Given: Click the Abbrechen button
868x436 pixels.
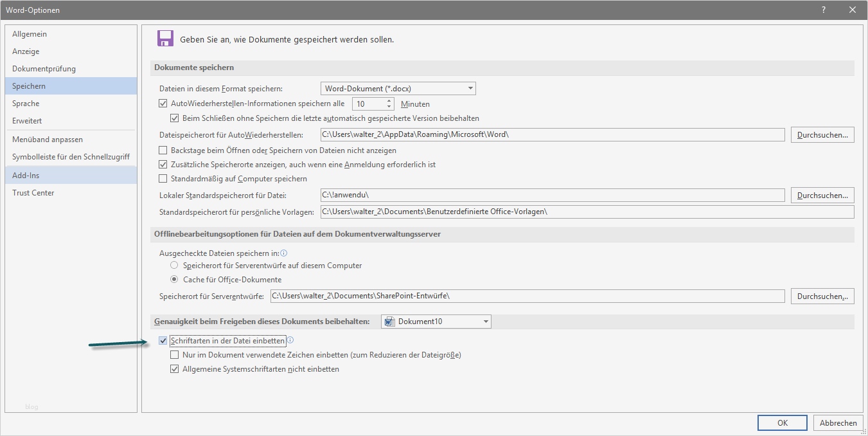Looking at the screenshot, I should 838,422.
